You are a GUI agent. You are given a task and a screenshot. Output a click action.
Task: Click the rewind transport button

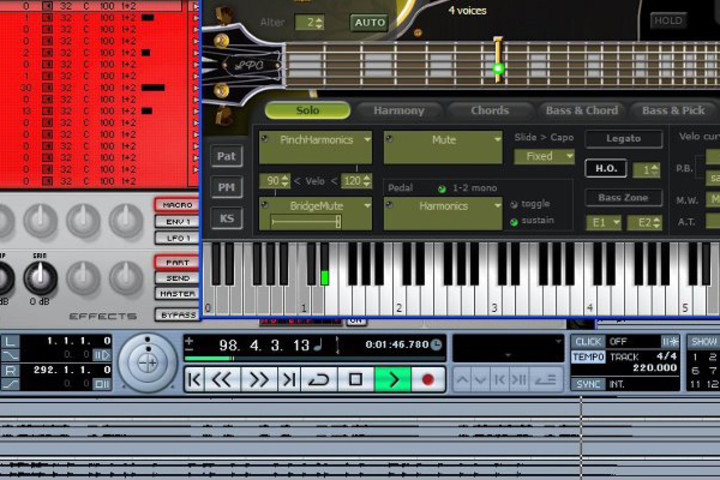click(x=222, y=379)
